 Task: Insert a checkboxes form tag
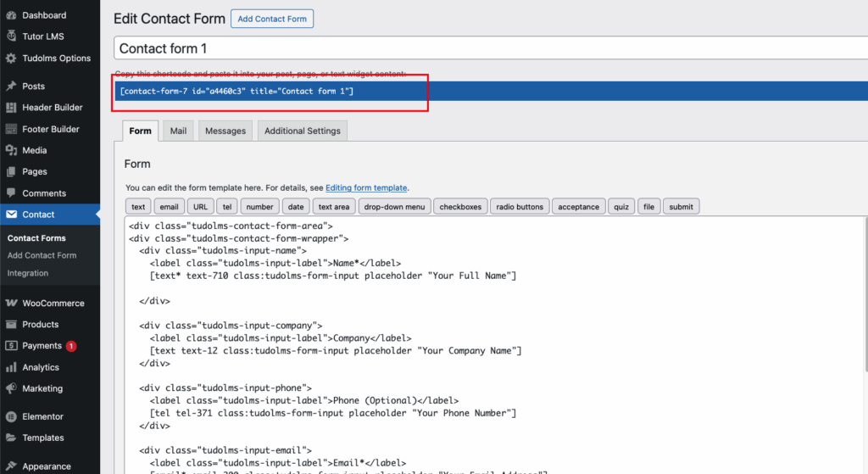tap(460, 206)
